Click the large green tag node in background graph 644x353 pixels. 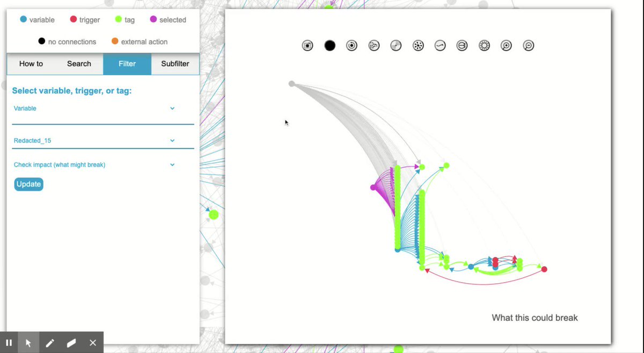pos(214,215)
